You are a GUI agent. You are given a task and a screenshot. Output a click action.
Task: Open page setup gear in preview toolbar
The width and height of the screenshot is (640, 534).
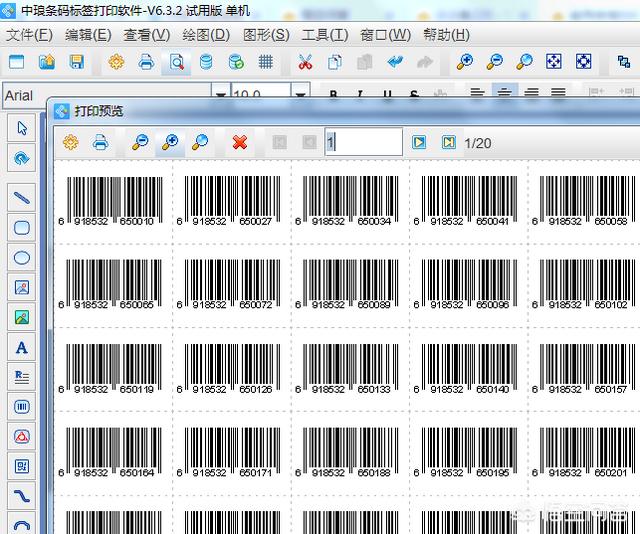[x=70, y=142]
